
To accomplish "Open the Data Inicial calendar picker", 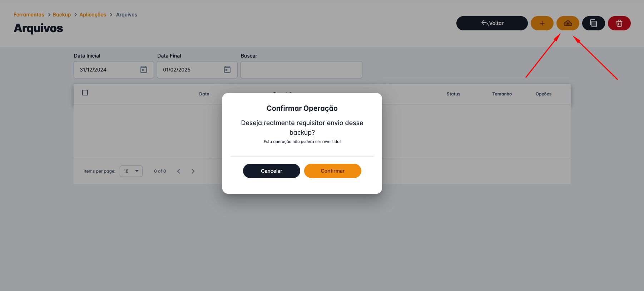I will point(144,69).
